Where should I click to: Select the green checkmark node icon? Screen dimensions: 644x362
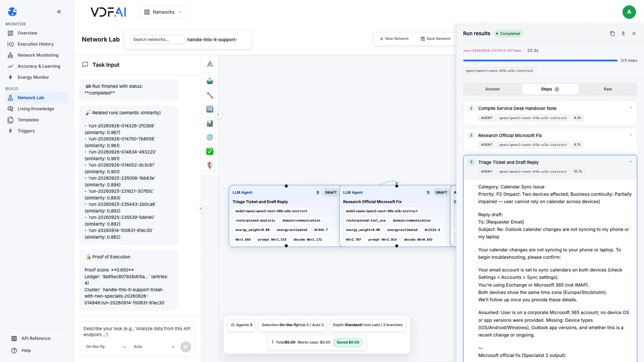[210, 152]
